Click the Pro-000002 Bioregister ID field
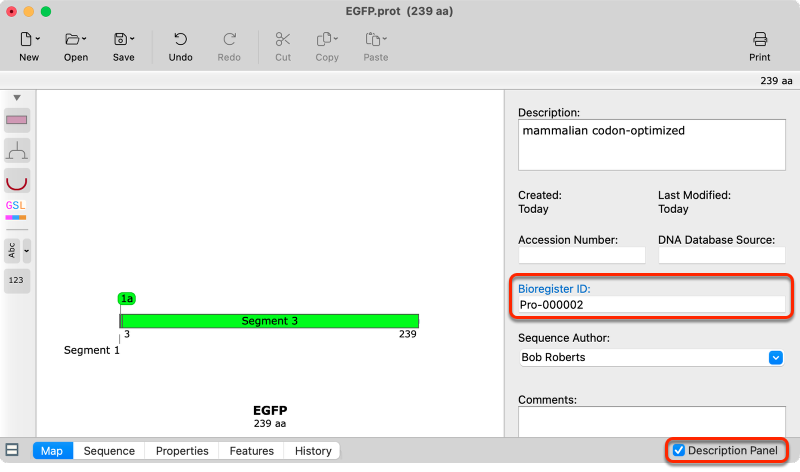The image size is (800, 472). [x=652, y=305]
